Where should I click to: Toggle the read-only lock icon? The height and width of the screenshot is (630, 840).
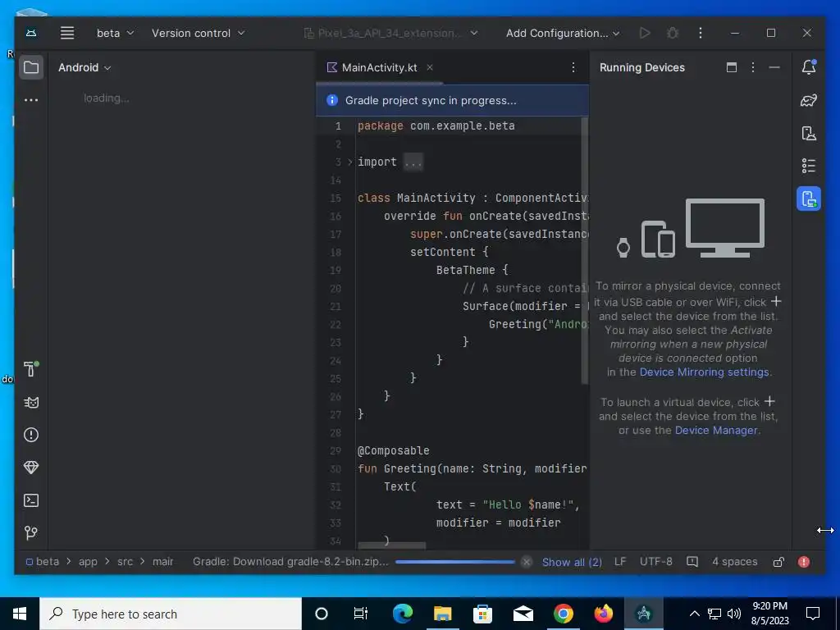click(x=778, y=561)
